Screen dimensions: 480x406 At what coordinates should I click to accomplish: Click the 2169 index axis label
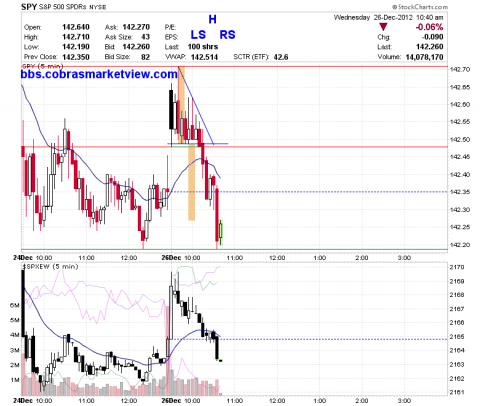(x=457, y=282)
